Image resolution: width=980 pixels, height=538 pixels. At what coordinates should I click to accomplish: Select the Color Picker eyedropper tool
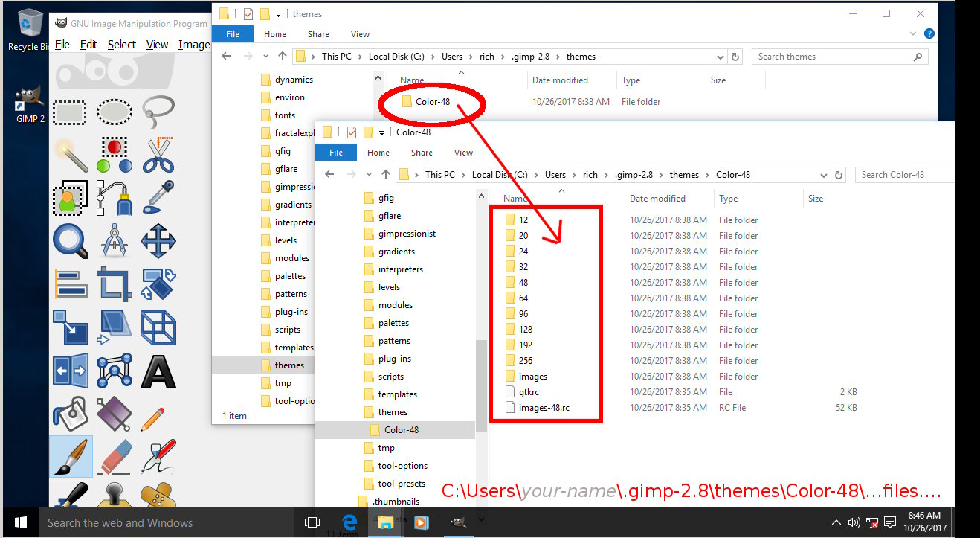pos(158,198)
